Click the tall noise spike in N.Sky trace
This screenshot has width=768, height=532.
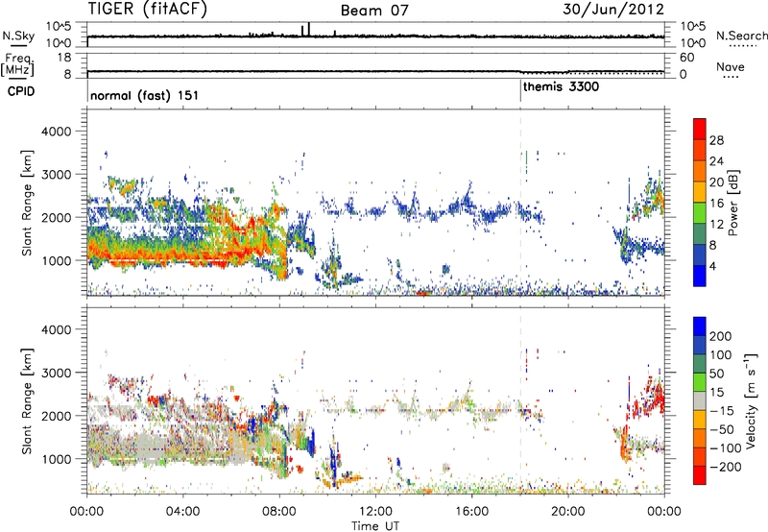click(308, 29)
